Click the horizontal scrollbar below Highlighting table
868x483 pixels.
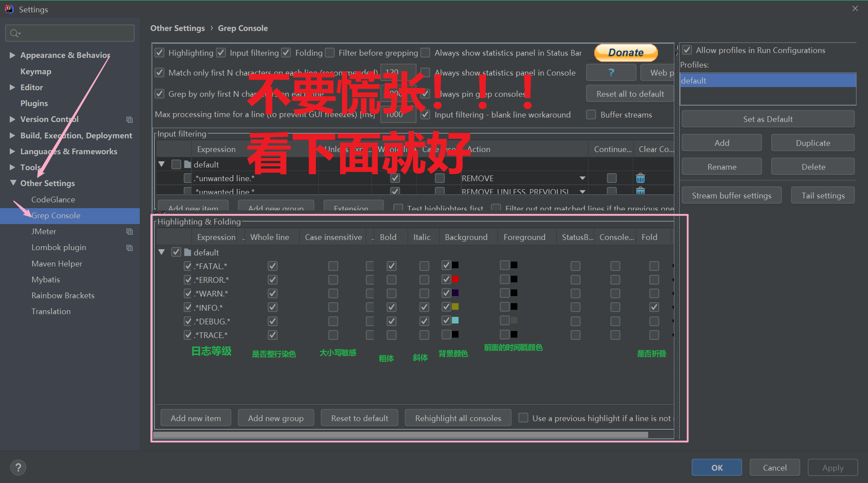[x=400, y=435]
